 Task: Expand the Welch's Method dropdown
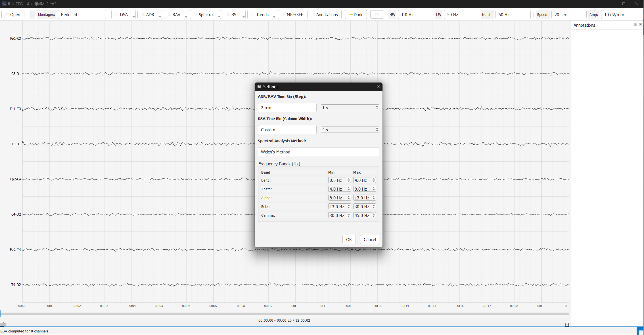tap(318, 152)
